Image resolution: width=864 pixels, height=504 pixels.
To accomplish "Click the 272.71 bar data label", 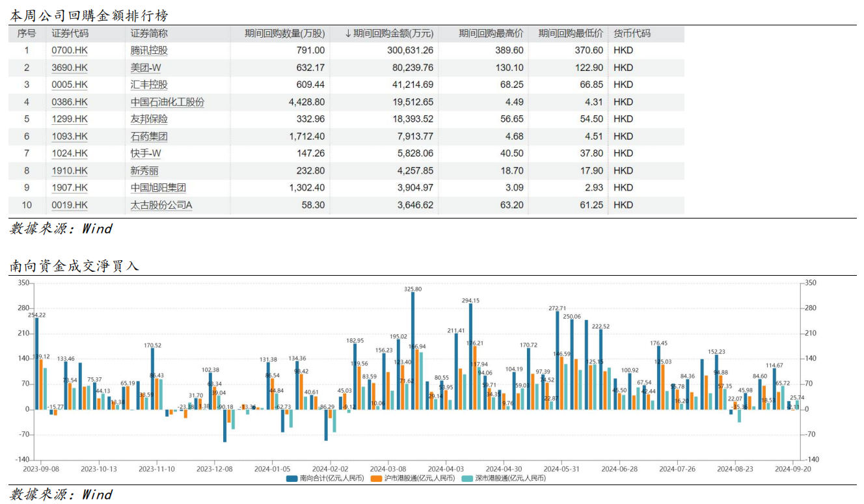I will (558, 308).
